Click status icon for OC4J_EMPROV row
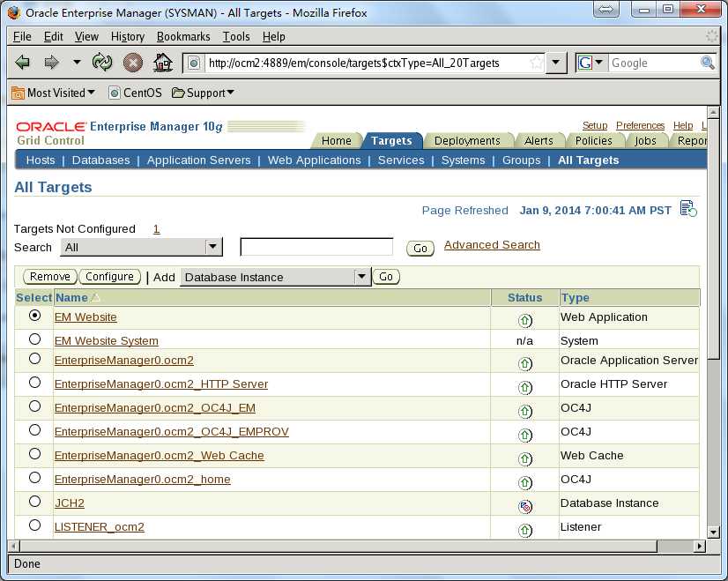Screen dimensions: 728x581 point(525,436)
